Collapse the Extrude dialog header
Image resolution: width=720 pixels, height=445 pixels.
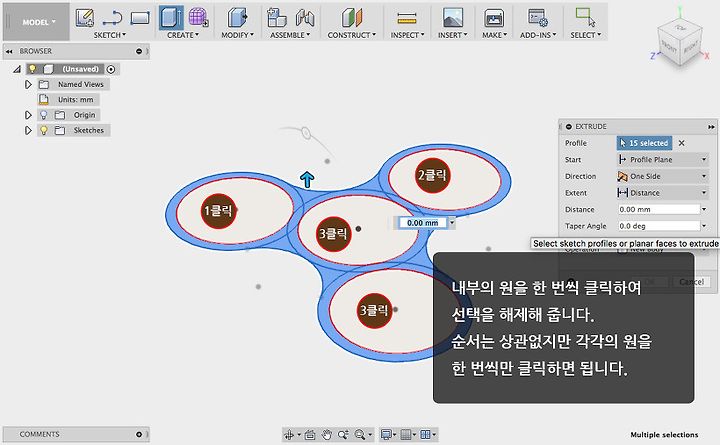pyautogui.click(x=569, y=126)
